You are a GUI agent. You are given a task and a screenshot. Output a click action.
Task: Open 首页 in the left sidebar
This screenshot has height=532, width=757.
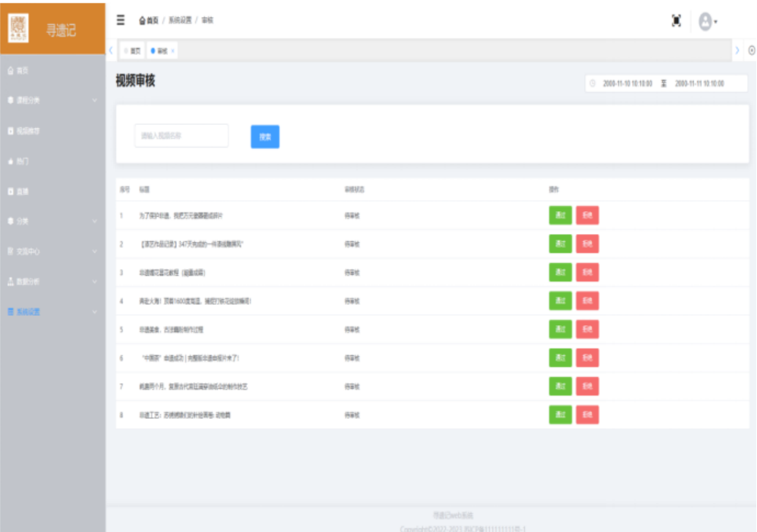(x=23, y=71)
